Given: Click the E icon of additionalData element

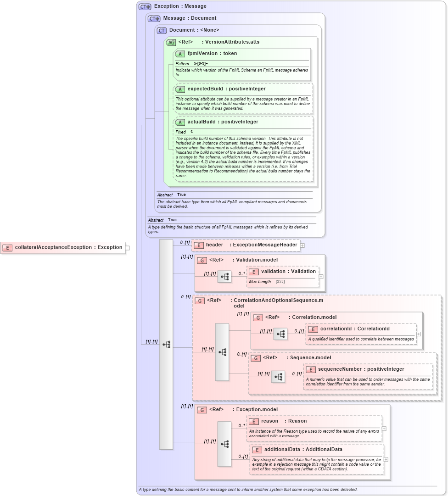Looking at the screenshot, I should [x=257, y=450].
